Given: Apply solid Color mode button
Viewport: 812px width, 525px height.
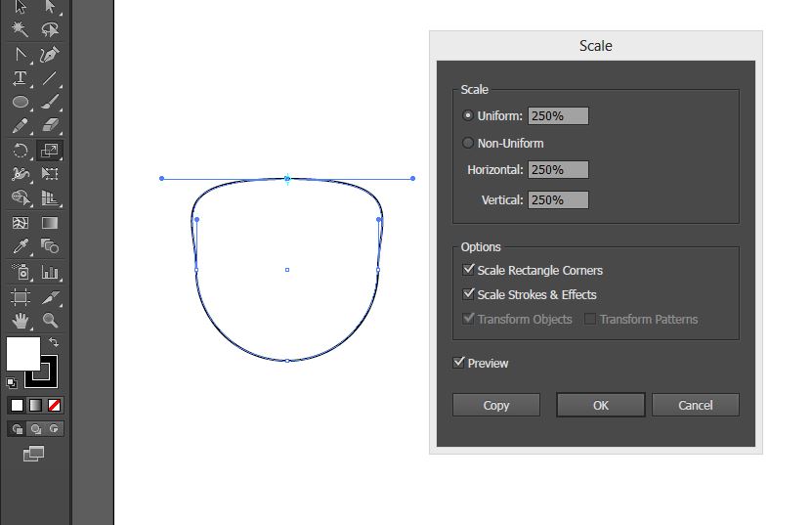Looking at the screenshot, I should (x=17, y=405).
